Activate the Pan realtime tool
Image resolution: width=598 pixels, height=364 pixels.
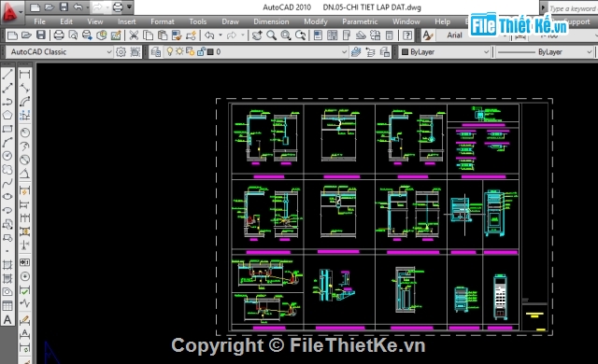[x=257, y=35]
